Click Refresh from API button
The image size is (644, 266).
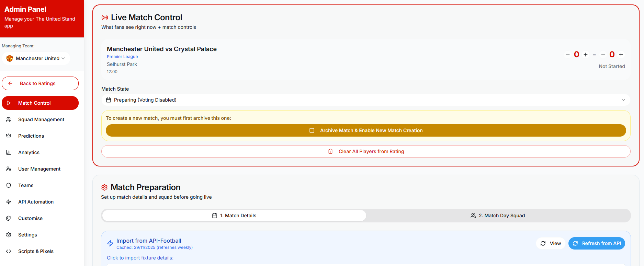597,243
